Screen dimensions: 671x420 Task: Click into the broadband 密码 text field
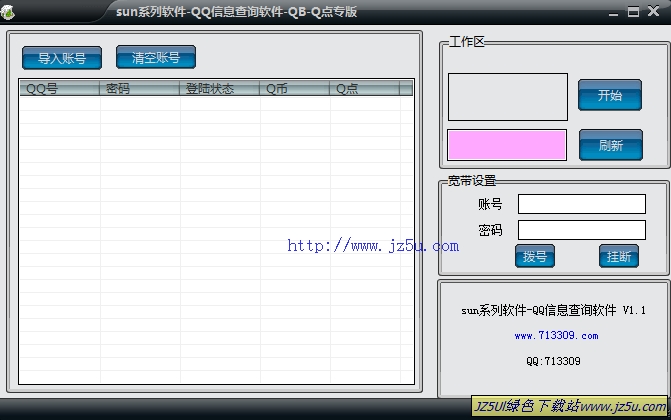[581, 230]
